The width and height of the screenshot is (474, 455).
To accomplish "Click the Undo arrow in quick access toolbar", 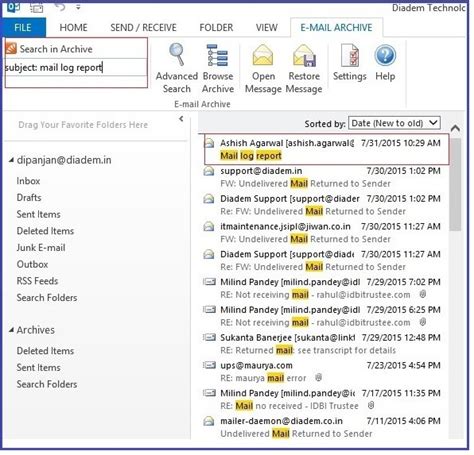I will (60, 7).
